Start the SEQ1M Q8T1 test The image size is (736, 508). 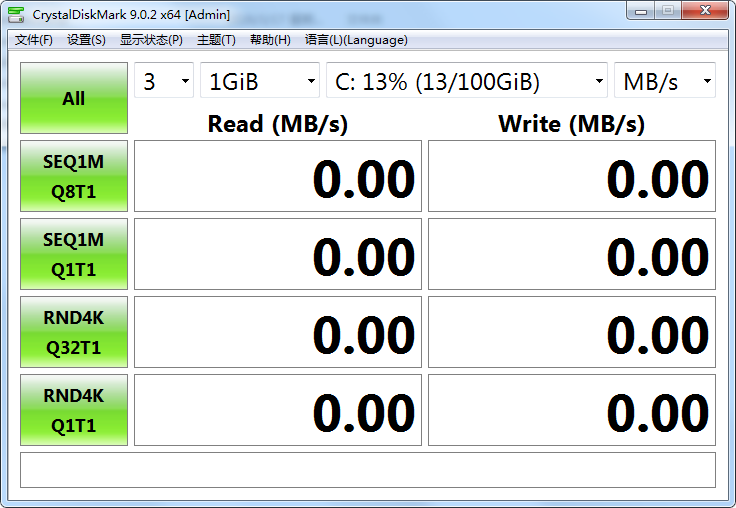tap(74, 176)
